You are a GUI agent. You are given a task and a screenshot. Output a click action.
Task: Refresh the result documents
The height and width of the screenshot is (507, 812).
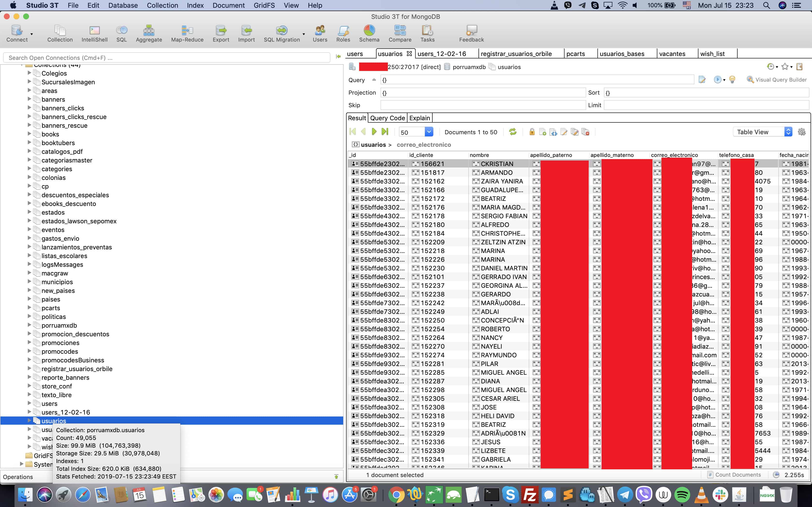coord(513,132)
